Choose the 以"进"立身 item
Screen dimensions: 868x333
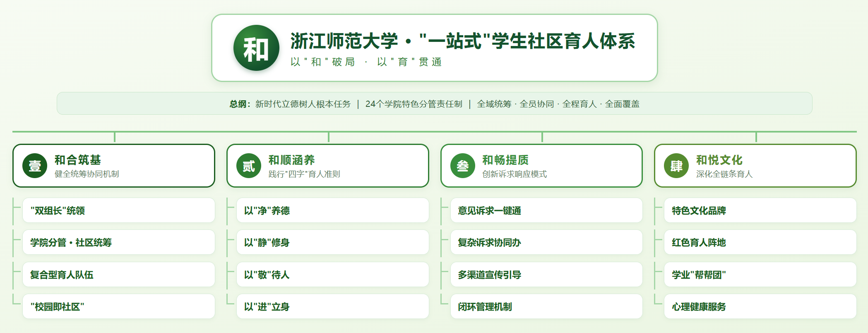point(333,306)
